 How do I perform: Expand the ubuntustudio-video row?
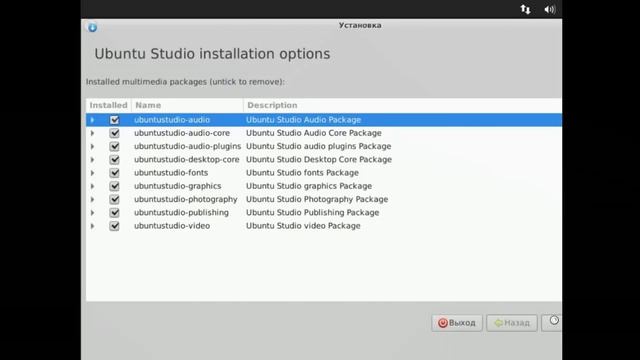[x=92, y=226]
